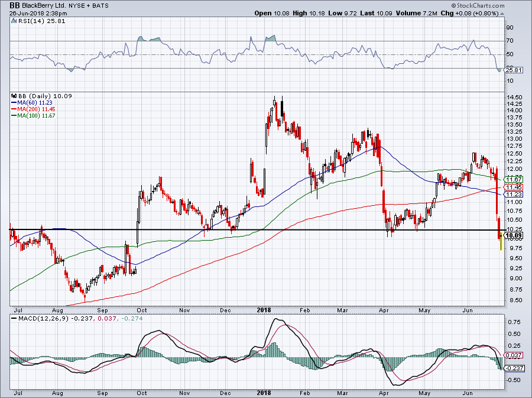This screenshot has width=532, height=398.
Task: Click the Last 10.09 value in header
Action: 376,13
